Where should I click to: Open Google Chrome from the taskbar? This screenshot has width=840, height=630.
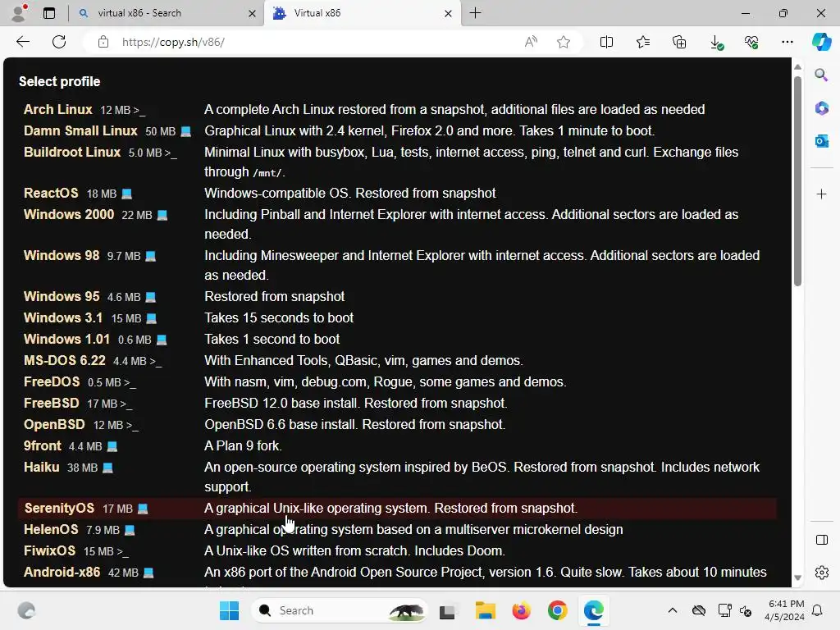(557, 610)
